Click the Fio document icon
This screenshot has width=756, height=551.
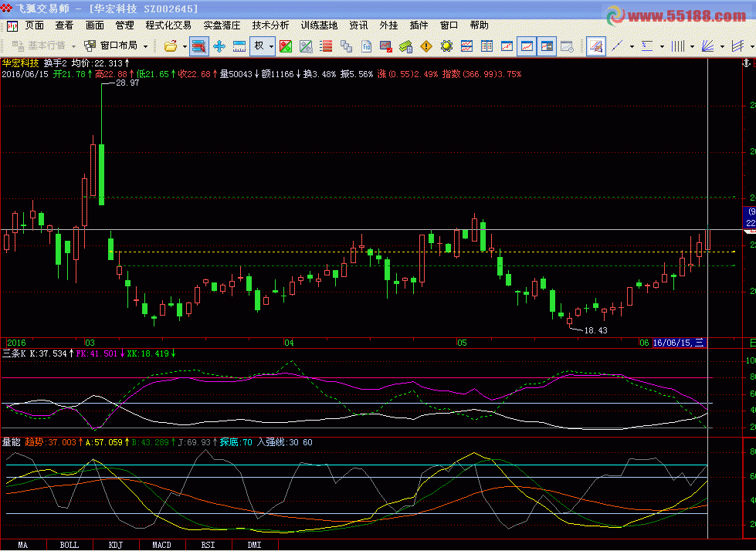tap(367, 46)
